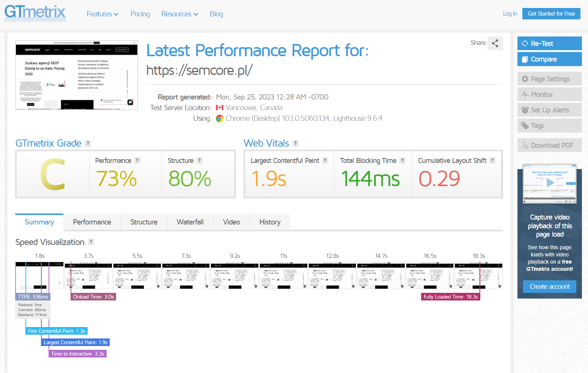
Task: Click the semcore.pl site screenshot thumbnail
Action: tap(77, 75)
